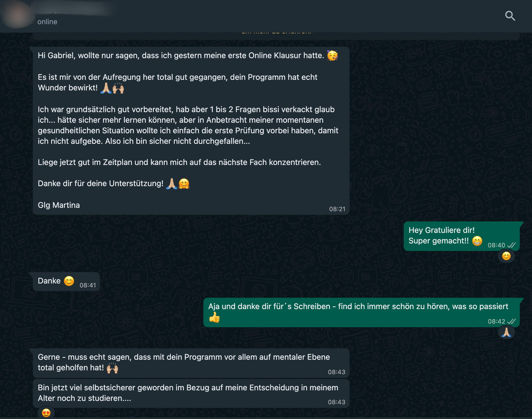
Task: Select the 'Gerne - muss echt sagen' message
Action: (191, 363)
